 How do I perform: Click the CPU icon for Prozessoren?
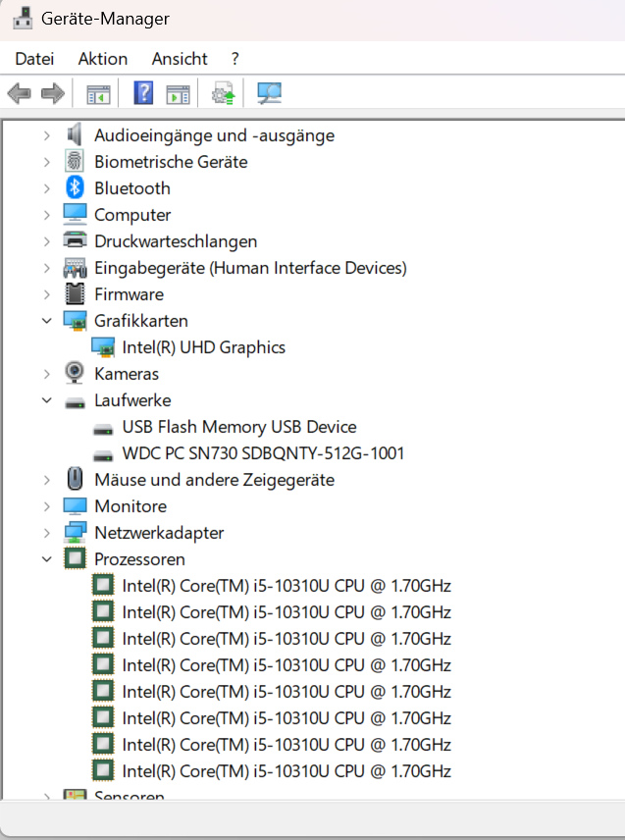coord(75,558)
